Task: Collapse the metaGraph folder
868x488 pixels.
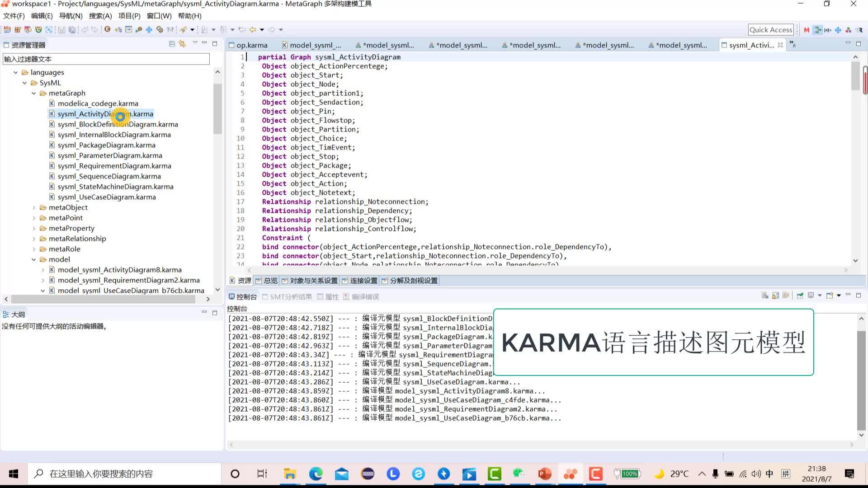Action: point(34,93)
